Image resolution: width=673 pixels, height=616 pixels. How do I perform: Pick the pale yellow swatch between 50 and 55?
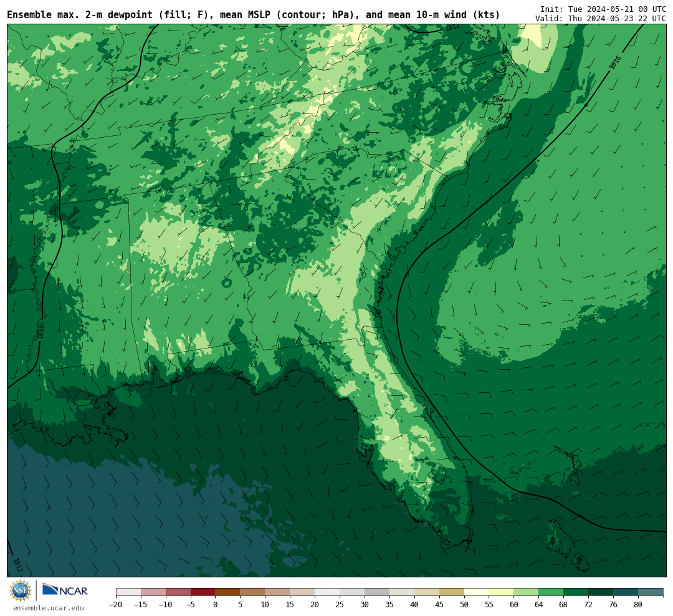477,592
